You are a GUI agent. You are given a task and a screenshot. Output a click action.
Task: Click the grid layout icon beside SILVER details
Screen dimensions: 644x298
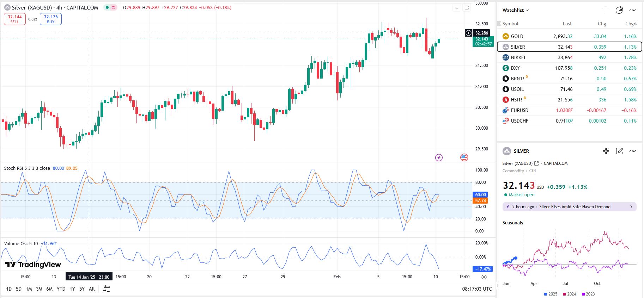point(606,151)
